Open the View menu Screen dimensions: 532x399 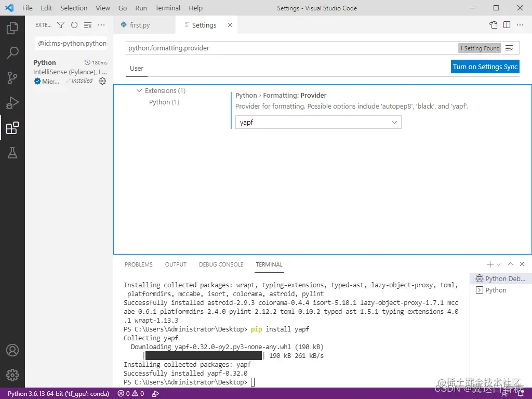point(102,8)
